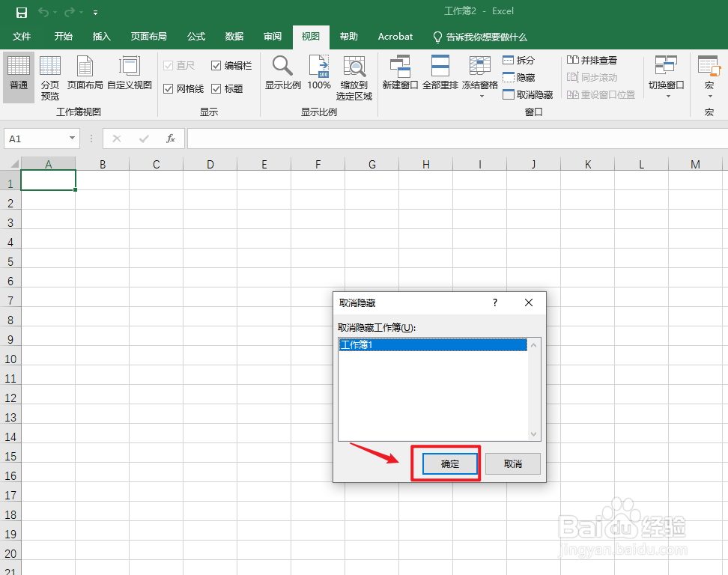Click 新建窗口 new window
The image size is (728, 575).
[400, 73]
